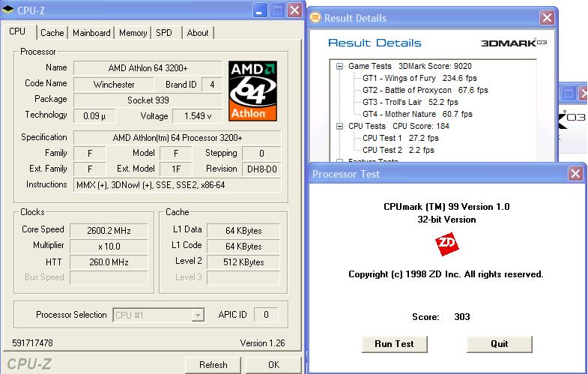Open the About tab
The image size is (588, 374).
point(198,33)
